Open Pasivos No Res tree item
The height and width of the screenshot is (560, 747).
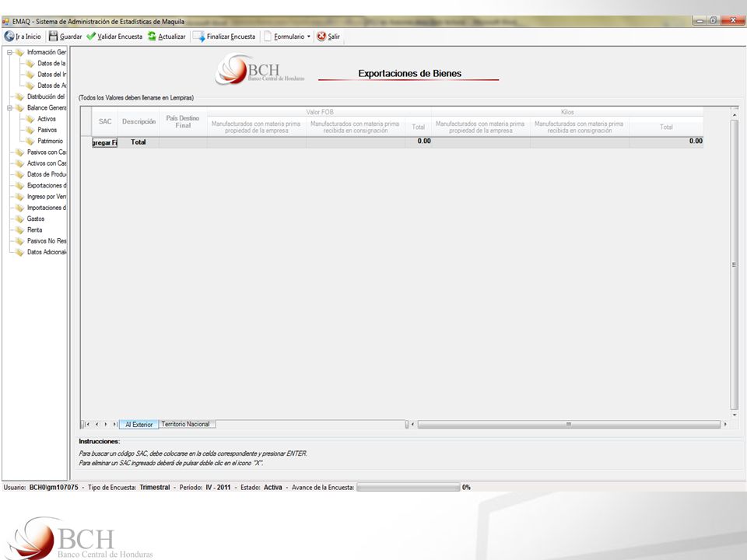[x=46, y=241]
